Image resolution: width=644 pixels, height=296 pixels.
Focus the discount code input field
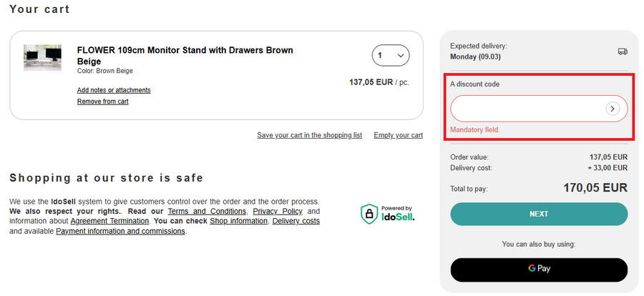[x=526, y=109]
